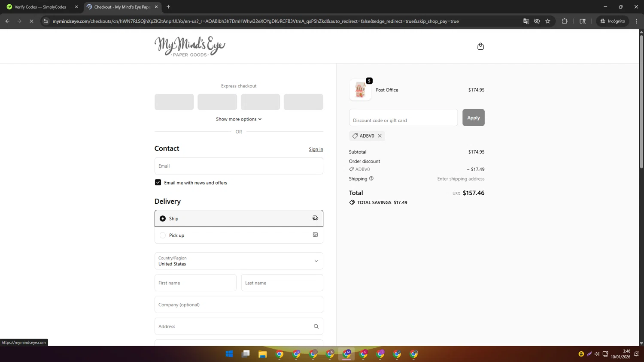Click the translate page icon
This screenshot has width=644, height=362.
tap(526, 21)
